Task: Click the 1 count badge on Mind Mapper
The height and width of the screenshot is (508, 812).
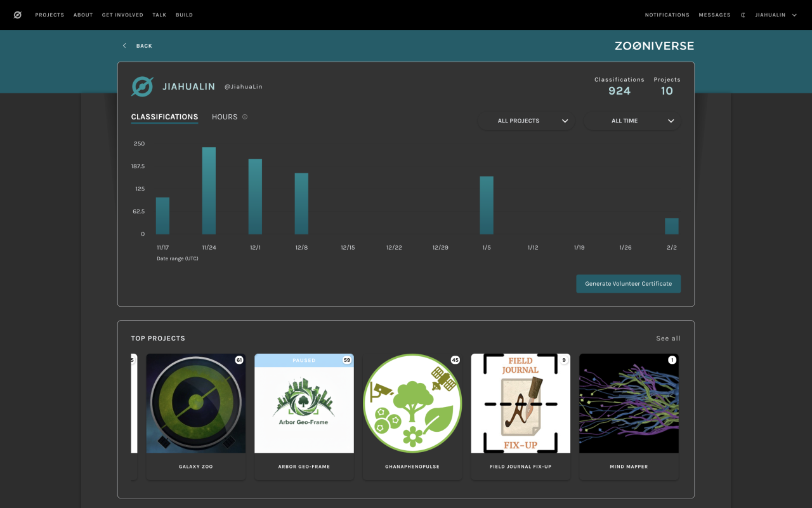Action: (x=672, y=360)
